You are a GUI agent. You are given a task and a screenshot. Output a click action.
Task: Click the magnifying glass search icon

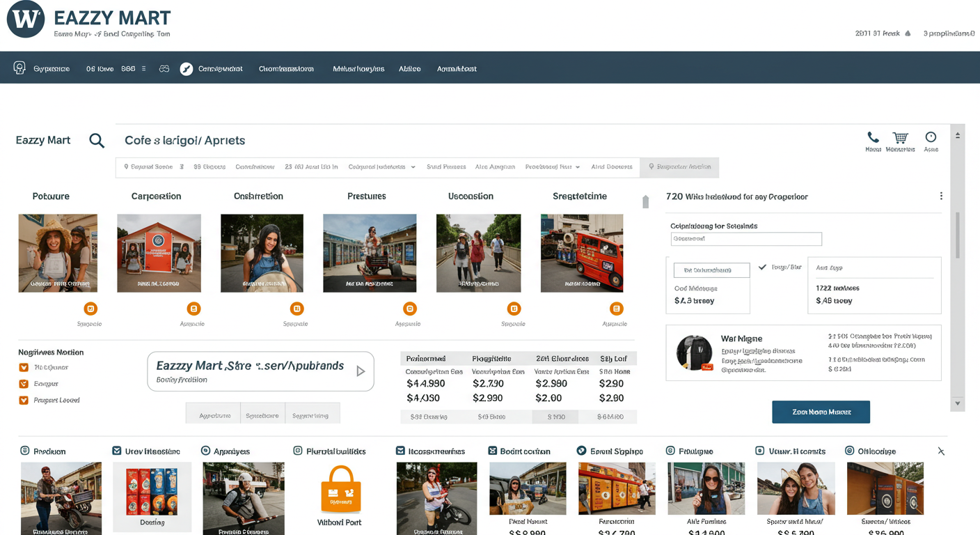[x=97, y=141]
